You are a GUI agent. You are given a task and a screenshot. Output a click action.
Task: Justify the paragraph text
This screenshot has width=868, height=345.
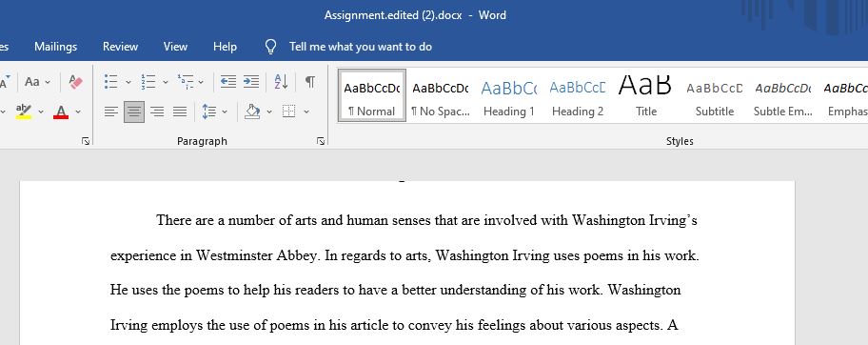pos(179,112)
